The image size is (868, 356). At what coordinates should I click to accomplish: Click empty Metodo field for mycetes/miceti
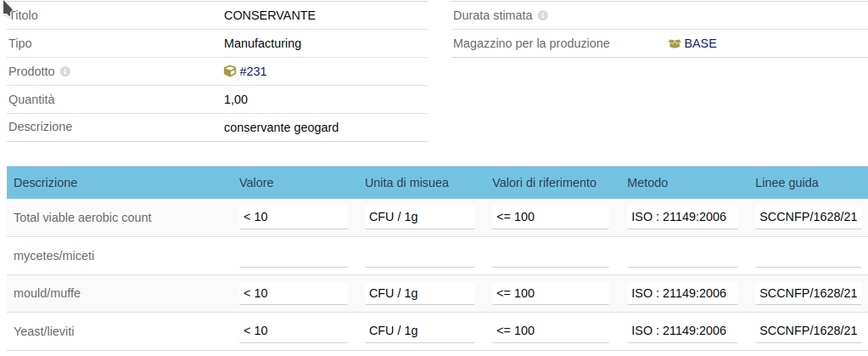(x=682, y=256)
